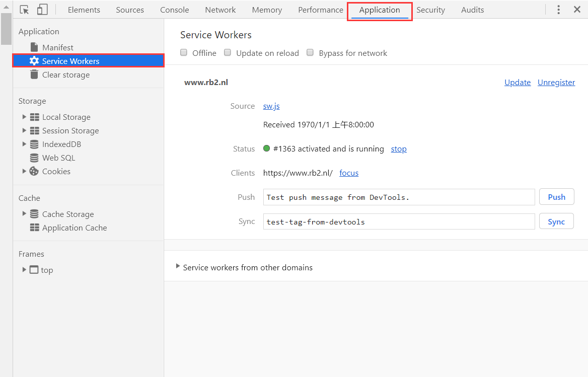Click the focus link for the client
The width and height of the screenshot is (588, 377).
(349, 173)
